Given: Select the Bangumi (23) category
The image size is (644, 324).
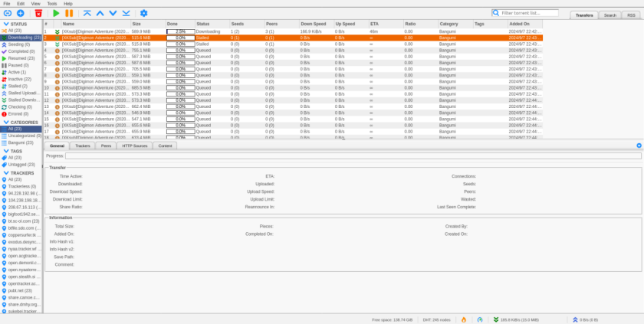Looking at the screenshot, I should tap(21, 142).
